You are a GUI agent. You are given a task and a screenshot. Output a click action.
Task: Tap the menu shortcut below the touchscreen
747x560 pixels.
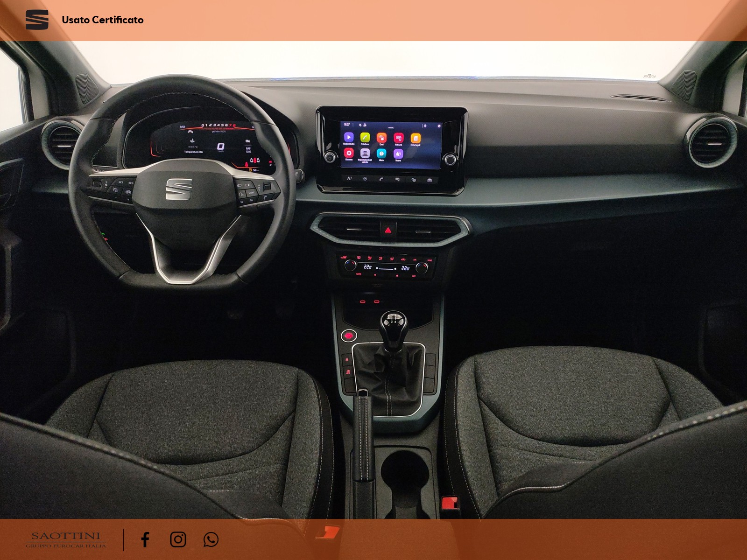point(350,179)
